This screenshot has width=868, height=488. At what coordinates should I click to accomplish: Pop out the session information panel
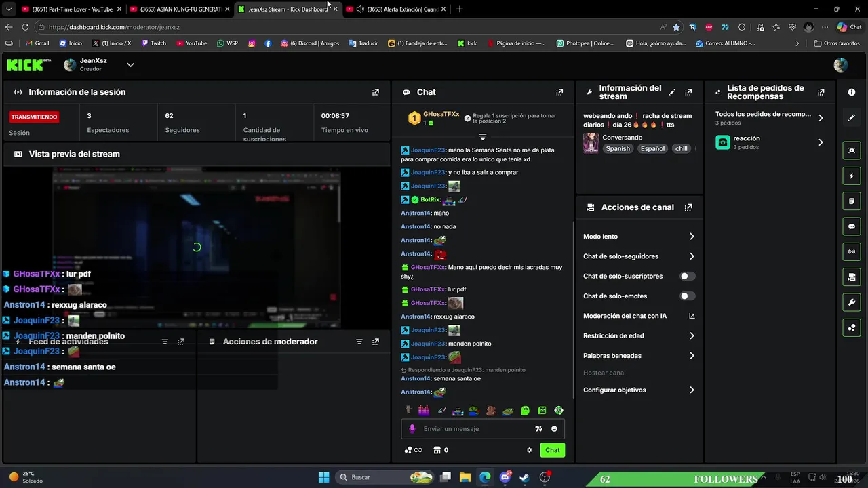click(x=376, y=92)
